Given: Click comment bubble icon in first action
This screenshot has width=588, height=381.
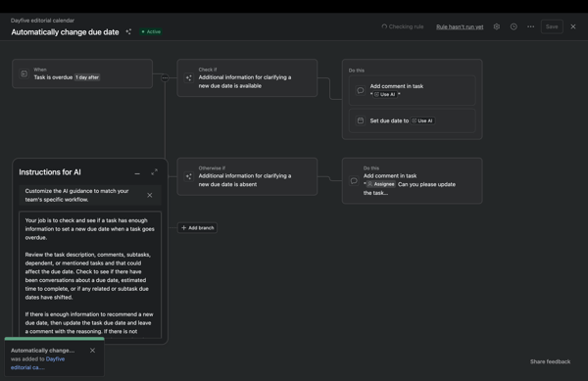Looking at the screenshot, I should point(361,90).
